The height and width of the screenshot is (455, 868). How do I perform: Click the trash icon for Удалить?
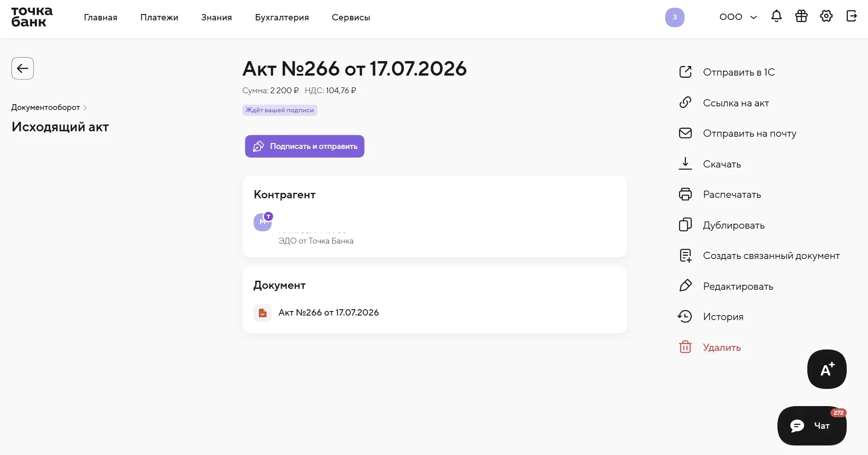click(685, 347)
